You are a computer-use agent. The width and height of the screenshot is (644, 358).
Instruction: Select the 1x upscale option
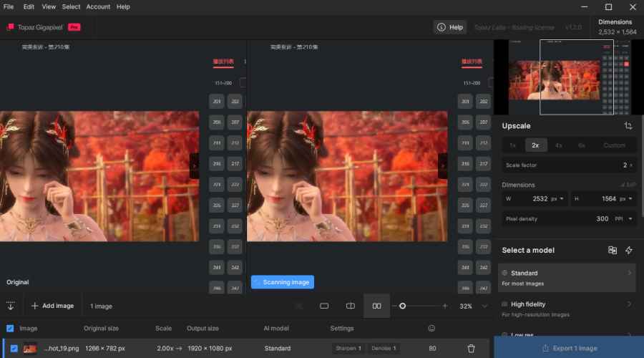512,145
